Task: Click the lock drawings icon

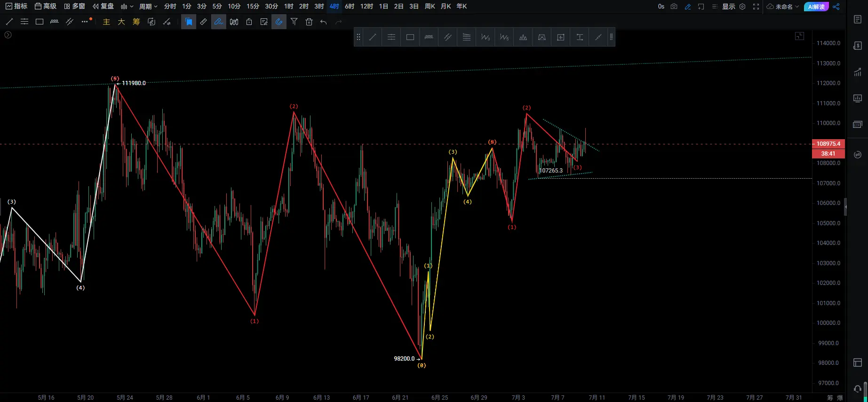Action: (x=249, y=22)
